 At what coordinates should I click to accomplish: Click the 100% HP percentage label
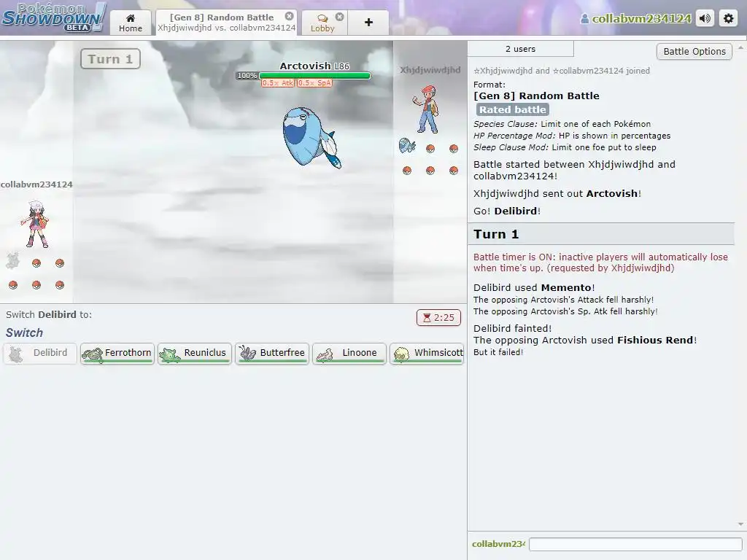(247, 76)
